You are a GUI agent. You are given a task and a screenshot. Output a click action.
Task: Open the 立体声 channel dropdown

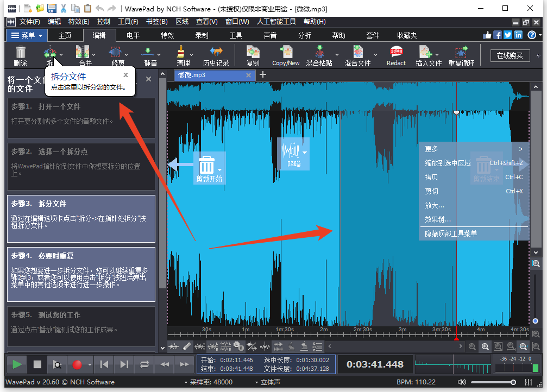click(271, 382)
